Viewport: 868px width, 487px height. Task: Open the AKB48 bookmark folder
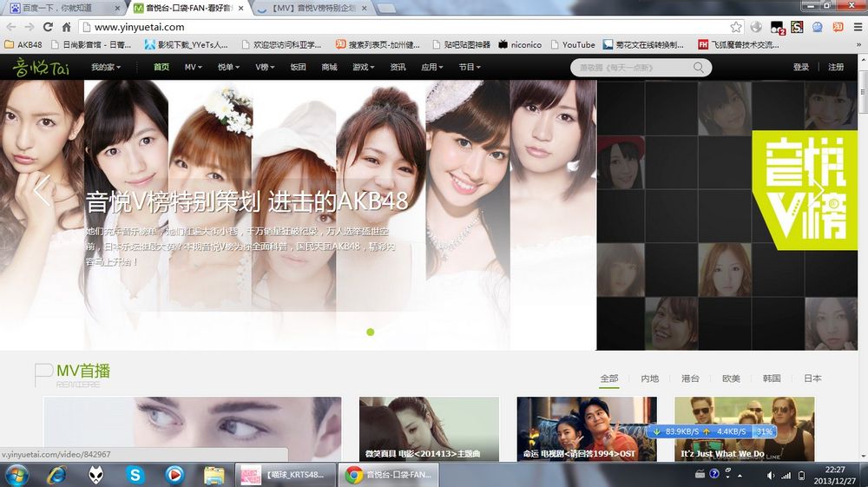click(x=23, y=45)
